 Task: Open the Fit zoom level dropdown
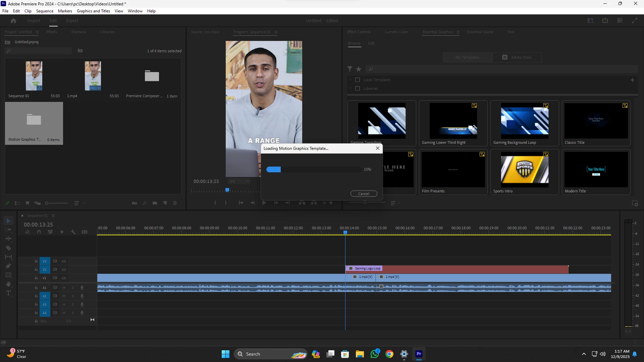click(x=239, y=181)
